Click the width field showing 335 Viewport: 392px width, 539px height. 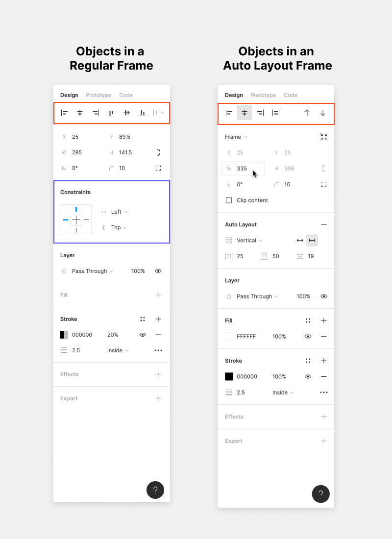click(x=243, y=169)
